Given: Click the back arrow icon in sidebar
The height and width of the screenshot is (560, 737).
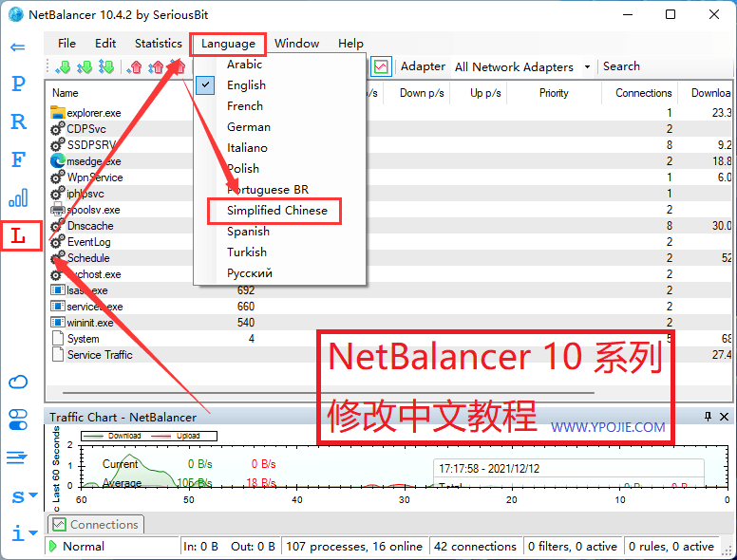Looking at the screenshot, I should point(18,47).
